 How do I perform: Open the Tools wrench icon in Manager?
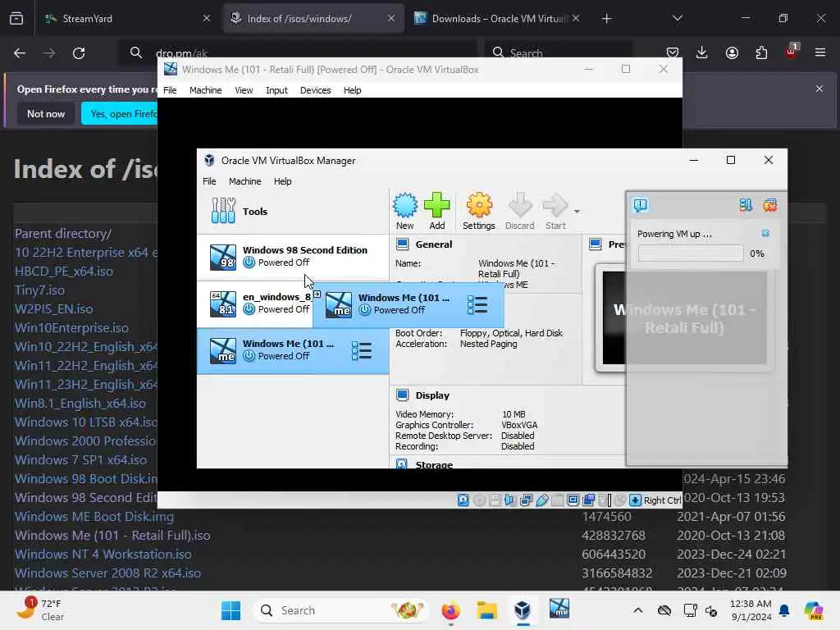click(x=223, y=211)
